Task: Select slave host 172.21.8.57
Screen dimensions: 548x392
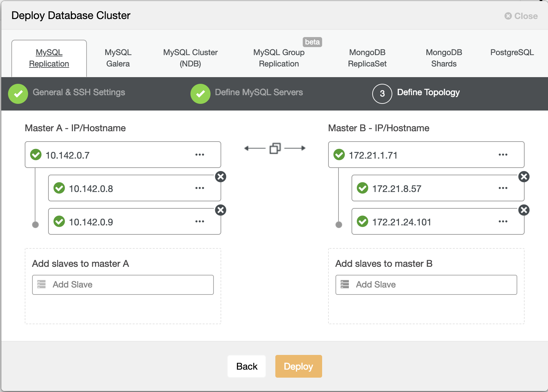Action: [438, 188]
